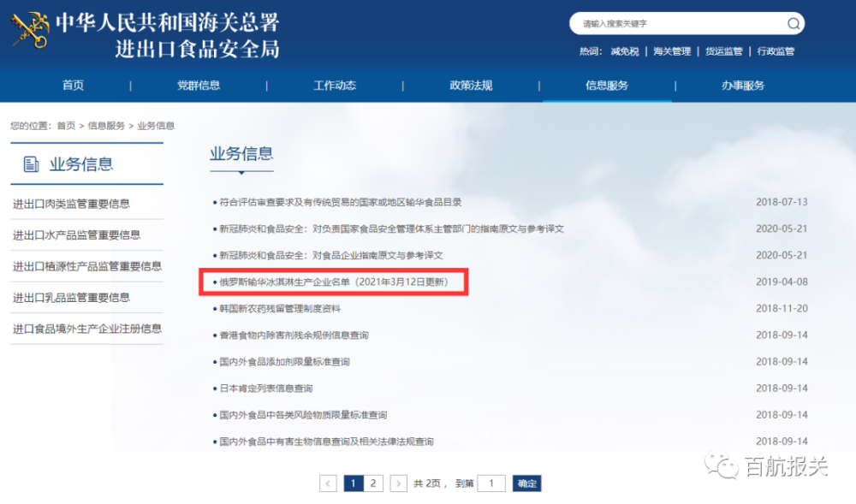
Task: Click the 业务信息 document icon in sidebar
Action: [31, 163]
